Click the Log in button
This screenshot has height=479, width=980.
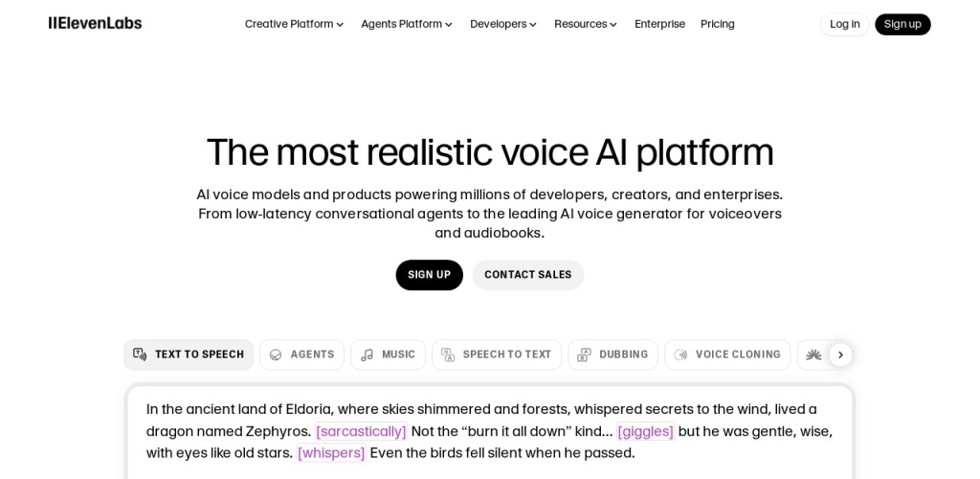[x=844, y=24]
